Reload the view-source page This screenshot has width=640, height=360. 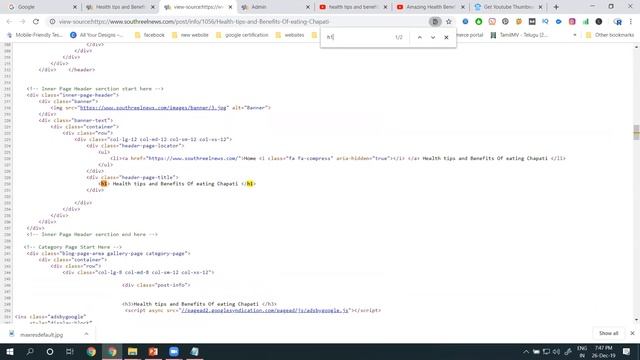pos(36,22)
